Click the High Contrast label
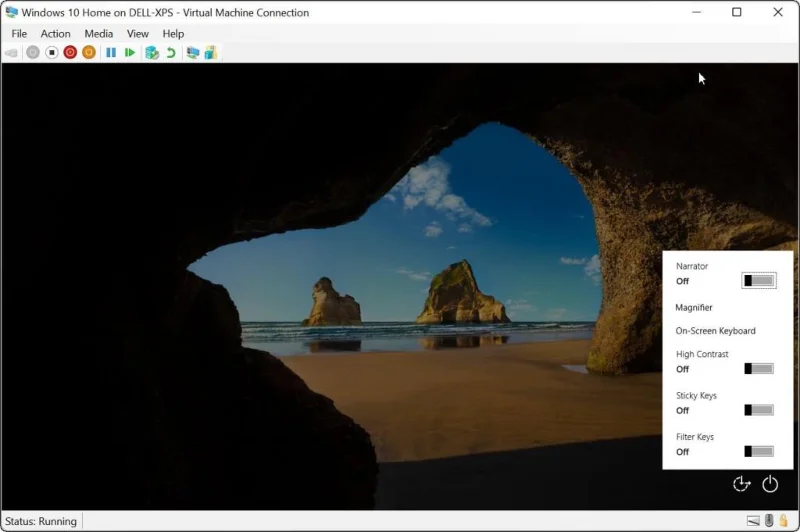Viewport: 800px width, 532px height. click(702, 354)
